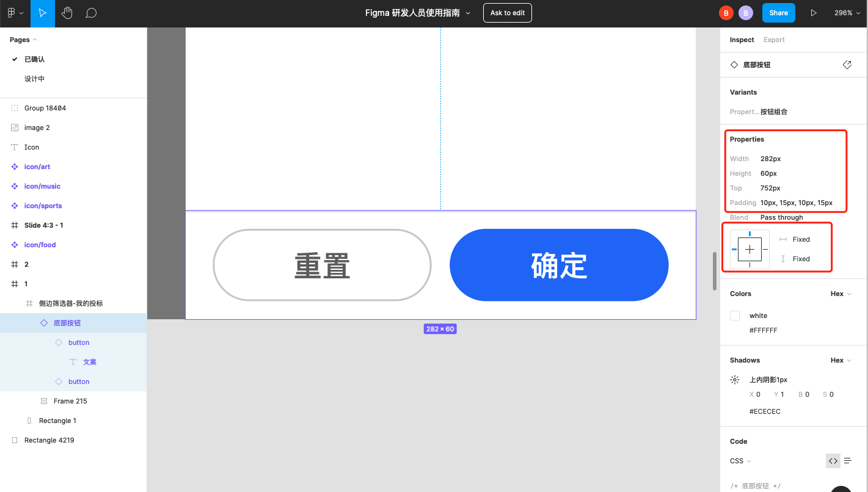Viewport: 868px width, 492px height.
Task: Click the Rectangle 4219 layer icon
Action: pos(15,440)
